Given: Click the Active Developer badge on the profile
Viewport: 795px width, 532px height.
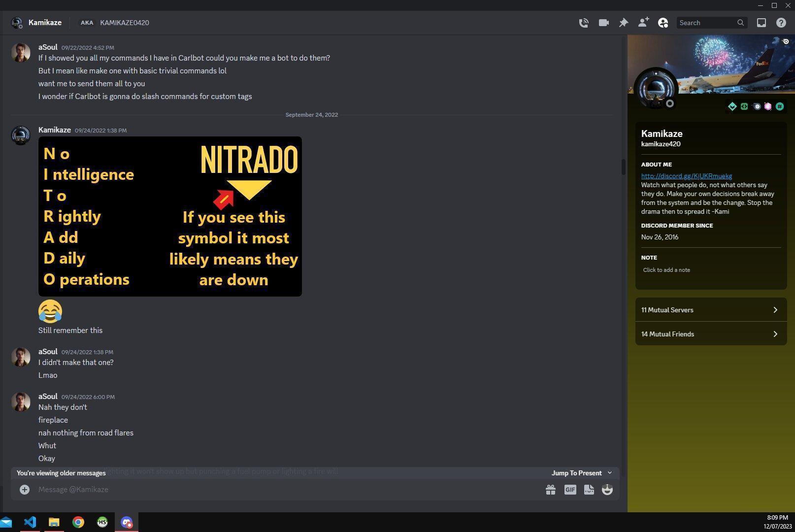Looking at the screenshot, I should [x=744, y=106].
